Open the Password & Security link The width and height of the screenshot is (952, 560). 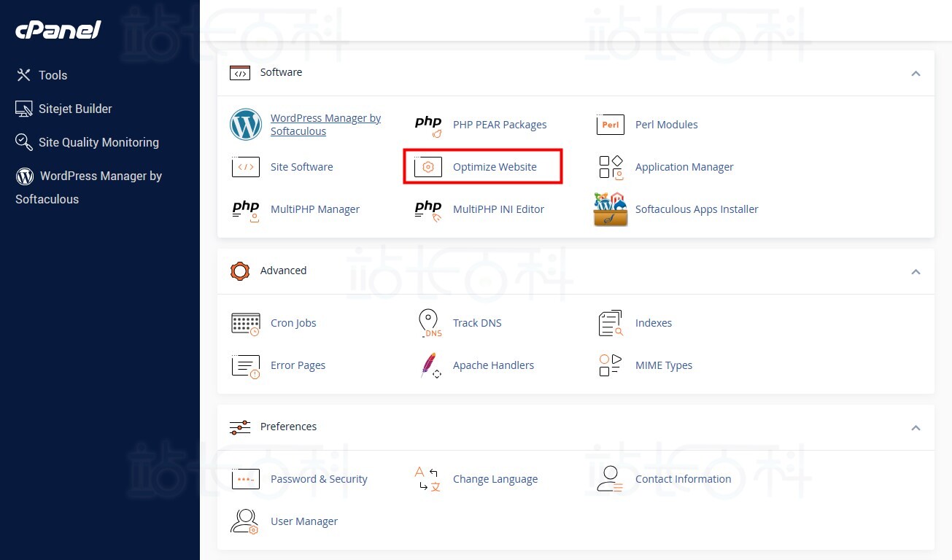coord(319,479)
